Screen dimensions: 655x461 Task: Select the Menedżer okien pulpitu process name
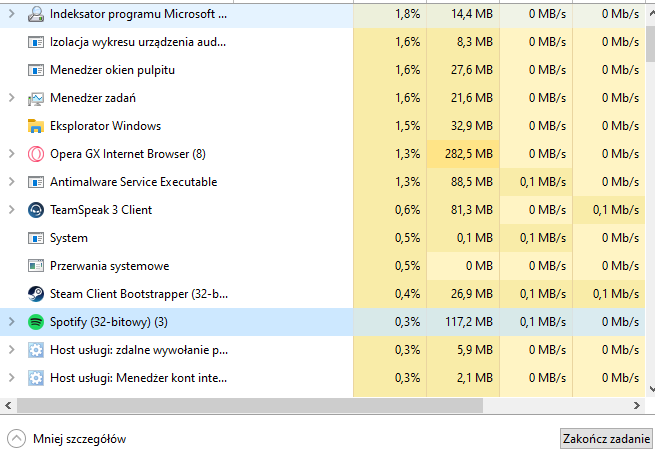(112, 70)
